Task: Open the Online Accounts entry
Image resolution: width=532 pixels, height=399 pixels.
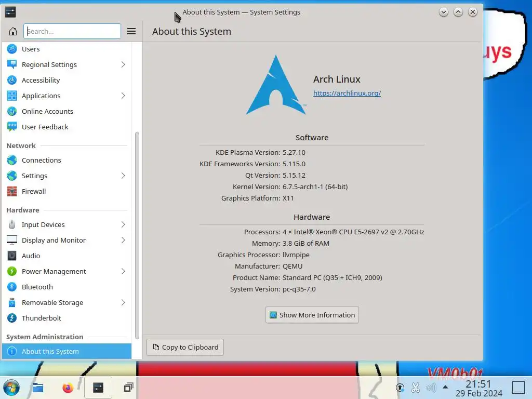Action: pos(67,111)
